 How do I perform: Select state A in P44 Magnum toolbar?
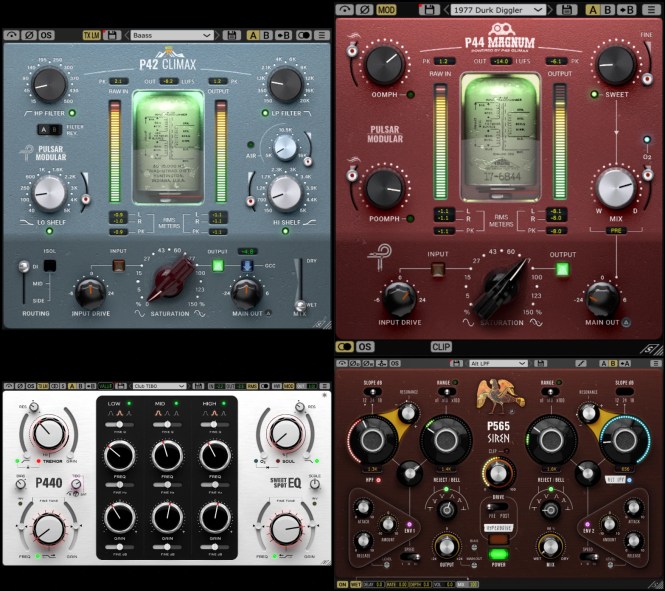tap(592, 9)
